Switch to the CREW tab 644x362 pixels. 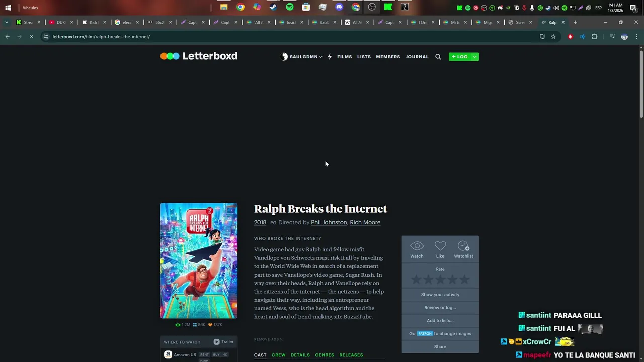tap(278, 355)
